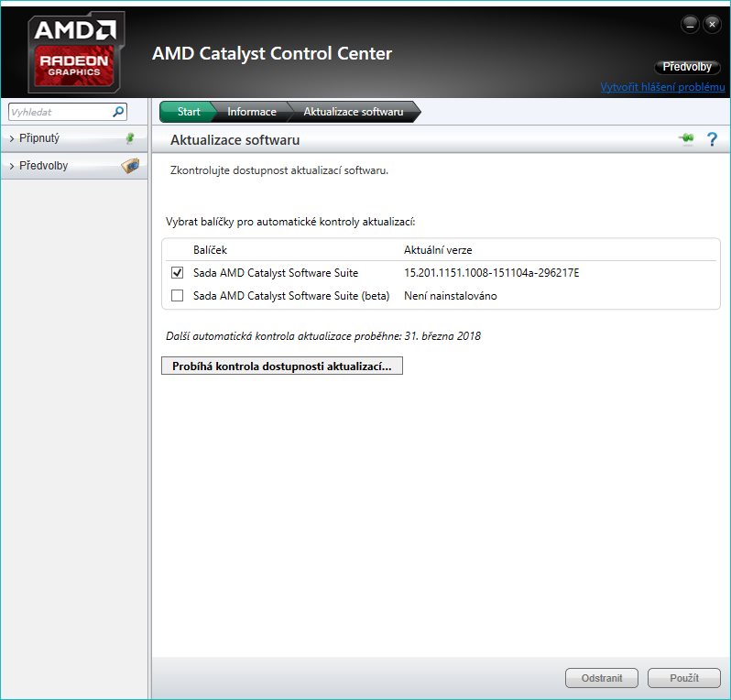731x700 pixels.
Task: Click the Není nainstalováno cell
Action: coord(451,296)
